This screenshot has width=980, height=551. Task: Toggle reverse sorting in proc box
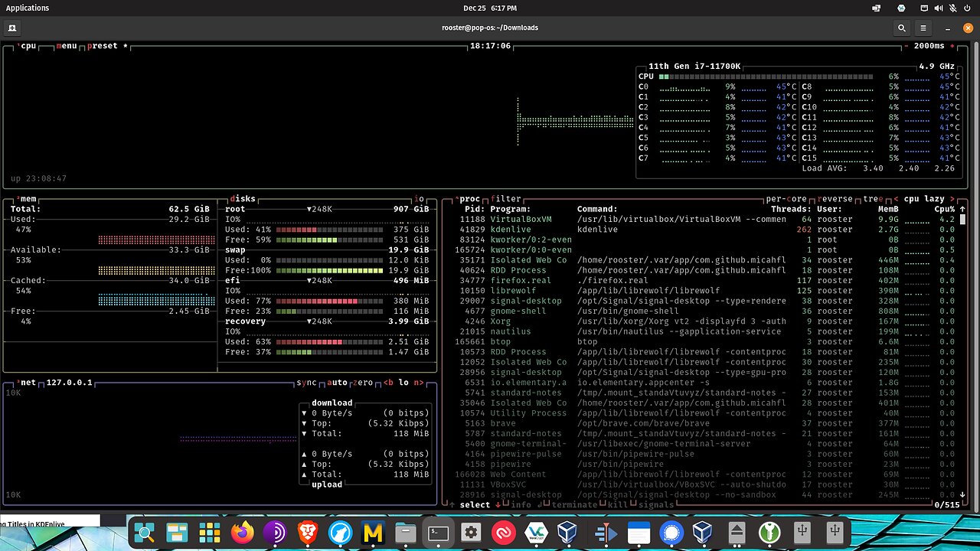(x=835, y=199)
